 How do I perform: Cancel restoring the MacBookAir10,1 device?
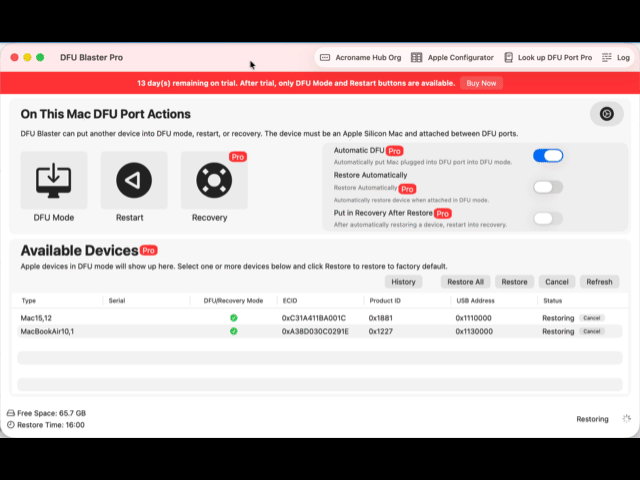592,331
